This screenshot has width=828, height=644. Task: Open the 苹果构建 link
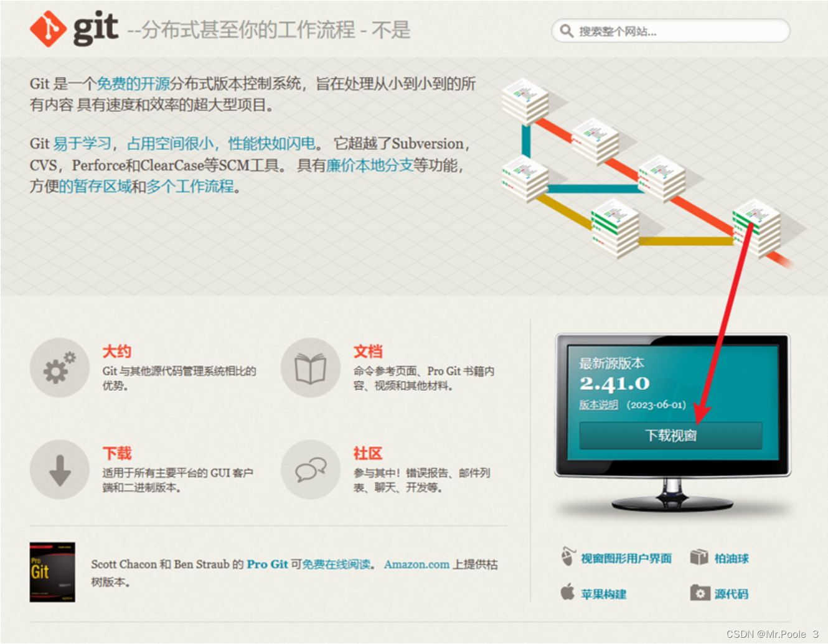(603, 594)
